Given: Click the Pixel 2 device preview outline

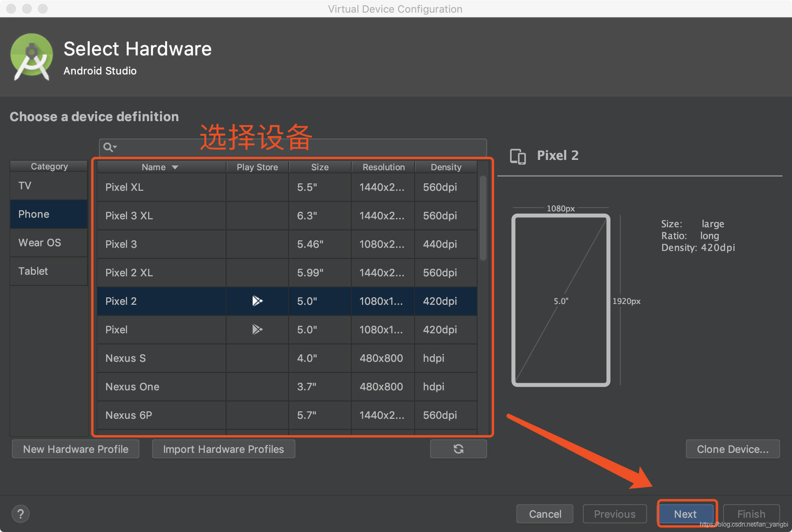Looking at the screenshot, I should click(561, 300).
